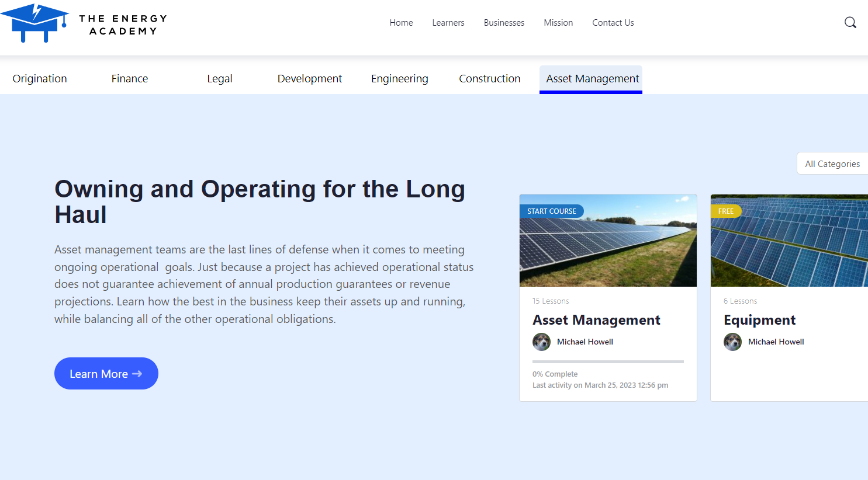Open the Legal tab

pos(220,79)
